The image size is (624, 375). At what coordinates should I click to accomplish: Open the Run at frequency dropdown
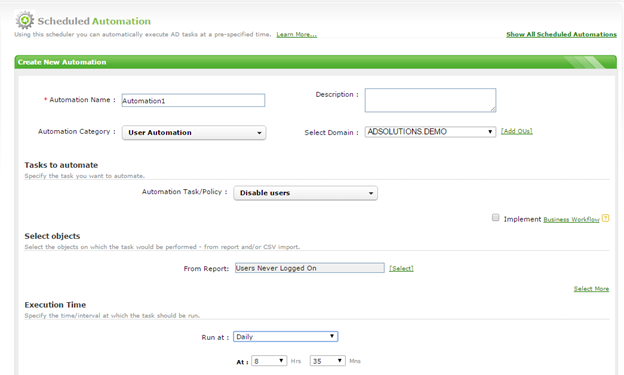pyautogui.click(x=285, y=337)
